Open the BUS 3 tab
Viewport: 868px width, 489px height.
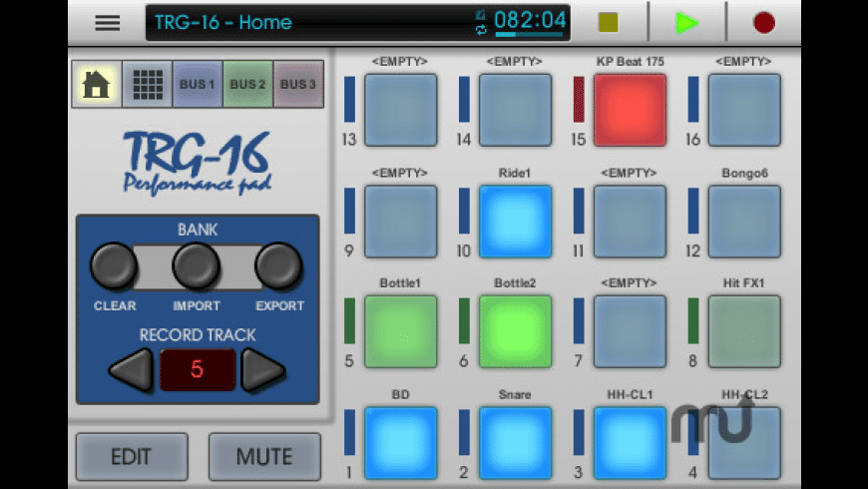tap(298, 84)
